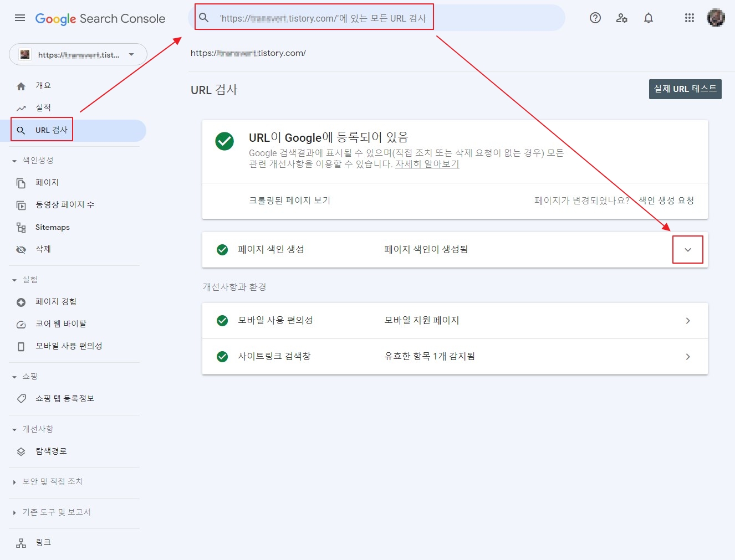Collapse the 실험 sidebar section
The height and width of the screenshot is (560, 735).
tap(14, 280)
